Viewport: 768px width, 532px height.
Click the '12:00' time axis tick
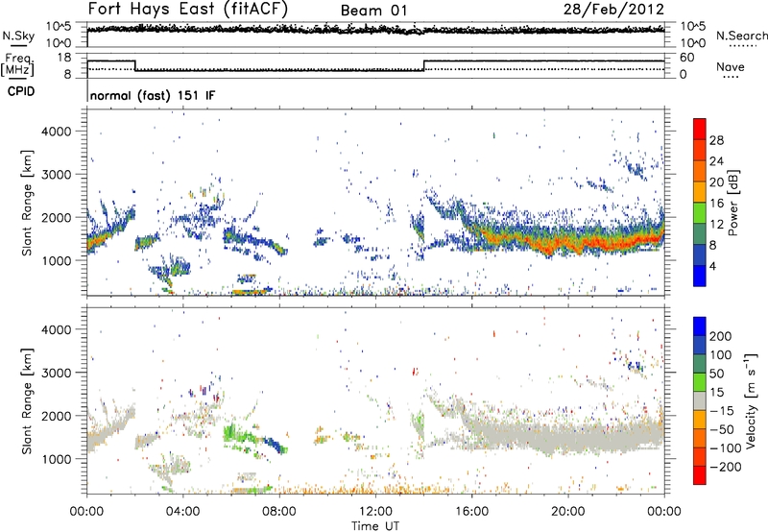click(375, 511)
